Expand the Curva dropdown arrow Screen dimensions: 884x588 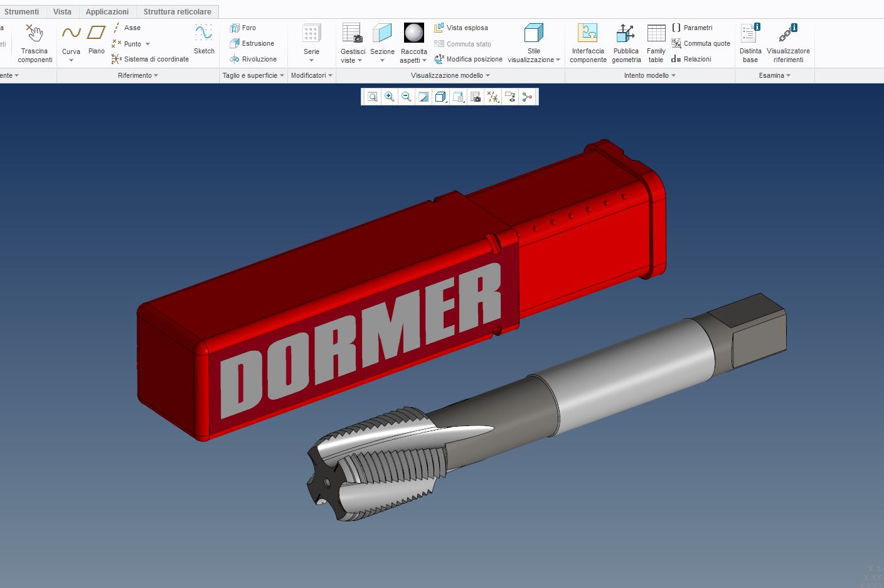[71, 60]
